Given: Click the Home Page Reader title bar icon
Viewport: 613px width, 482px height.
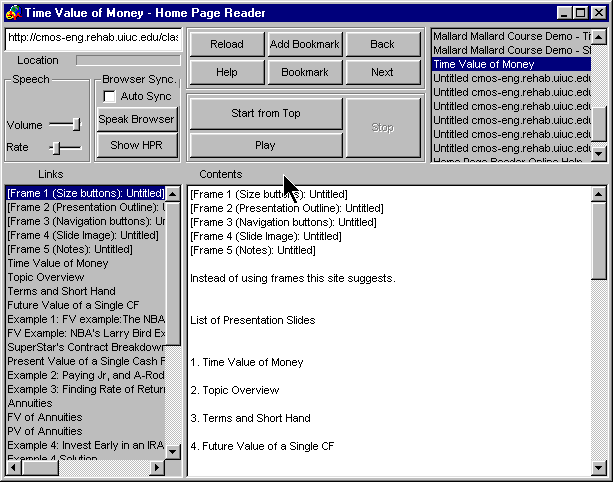Looking at the screenshot, I should (13, 13).
